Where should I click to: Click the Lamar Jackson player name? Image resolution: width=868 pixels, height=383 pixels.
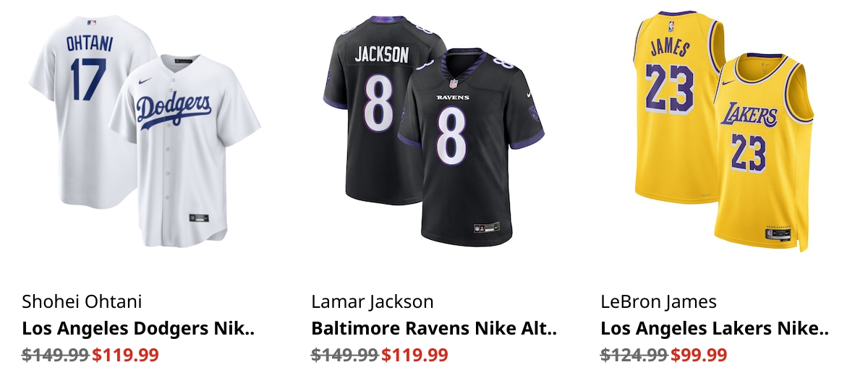point(373,301)
